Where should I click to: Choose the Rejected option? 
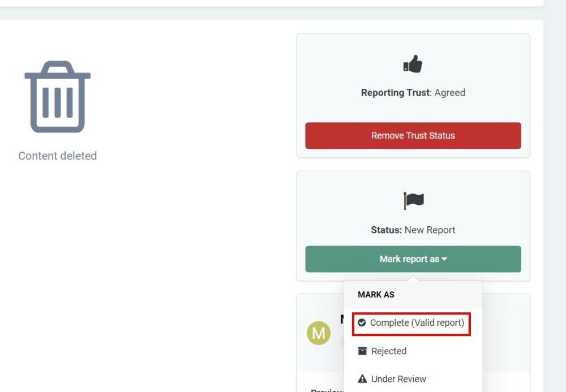pyautogui.click(x=389, y=351)
